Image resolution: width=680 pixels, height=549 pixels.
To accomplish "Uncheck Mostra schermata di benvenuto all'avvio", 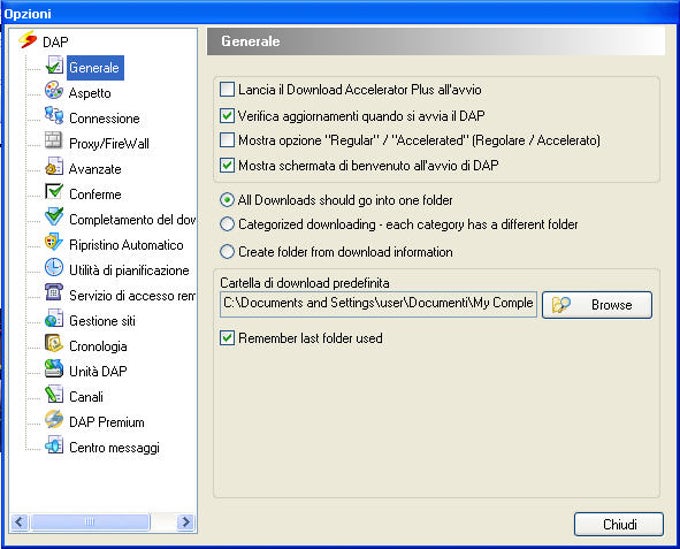I will 227,166.
